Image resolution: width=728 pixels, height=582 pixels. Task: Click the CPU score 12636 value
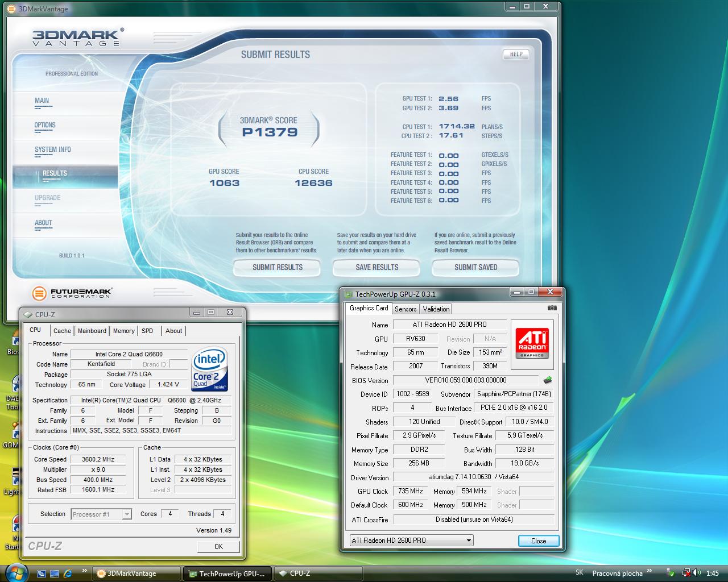pos(313,183)
